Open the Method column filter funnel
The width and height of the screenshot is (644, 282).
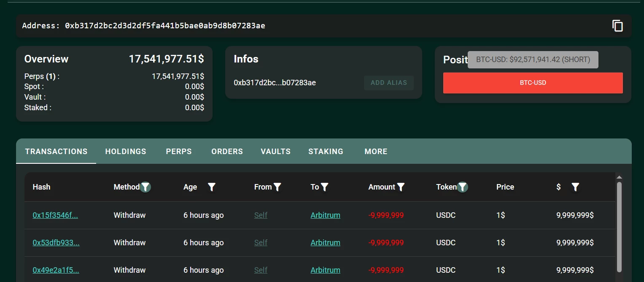pyautogui.click(x=145, y=187)
